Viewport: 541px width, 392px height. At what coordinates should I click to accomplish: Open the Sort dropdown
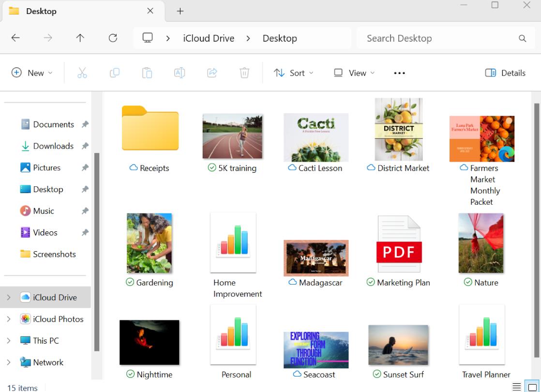click(294, 73)
